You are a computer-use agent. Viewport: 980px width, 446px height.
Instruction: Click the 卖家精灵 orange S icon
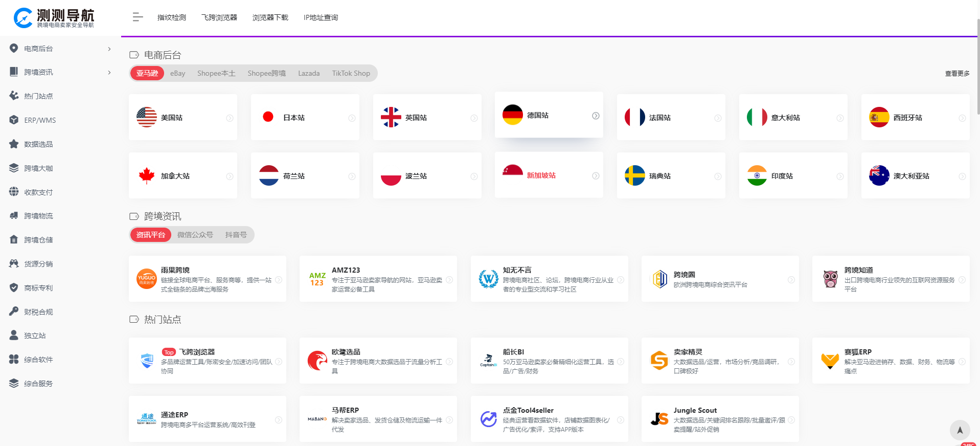(x=659, y=361)
